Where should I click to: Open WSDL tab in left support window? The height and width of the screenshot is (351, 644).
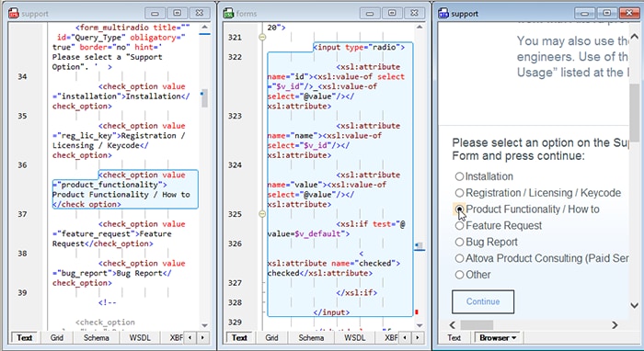[140, 338]
